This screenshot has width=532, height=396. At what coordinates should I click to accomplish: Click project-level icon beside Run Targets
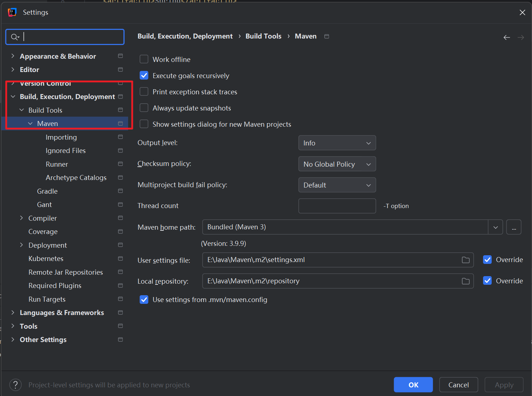pyautogui.click(x=121, y=299)
